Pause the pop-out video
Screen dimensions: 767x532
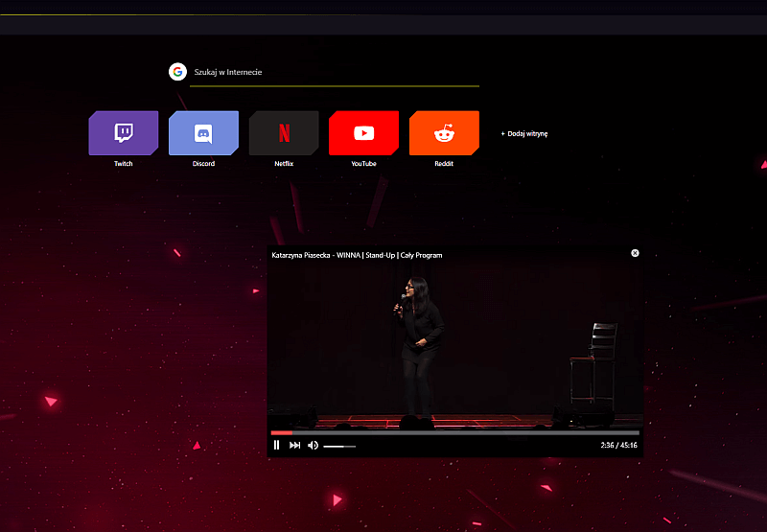click(x=276, y=445)
